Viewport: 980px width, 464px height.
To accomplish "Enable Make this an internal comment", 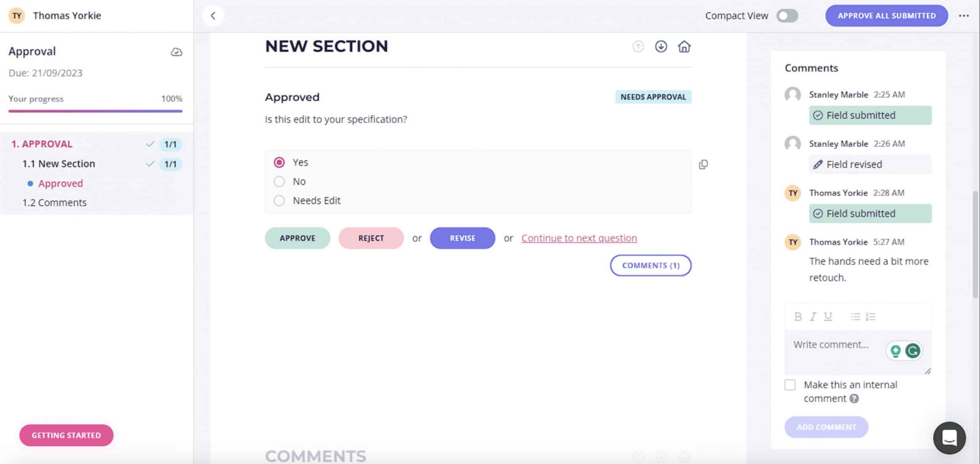I will click(790, 384).
